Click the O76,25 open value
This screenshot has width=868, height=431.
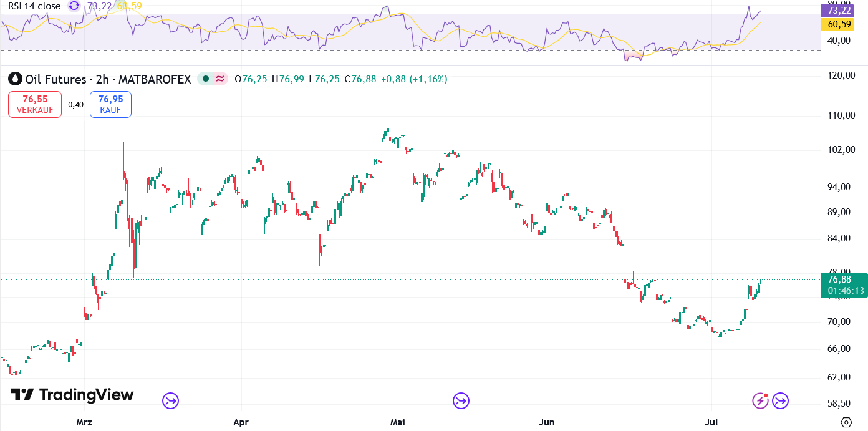pyautogui.click(x=251, y=79)
